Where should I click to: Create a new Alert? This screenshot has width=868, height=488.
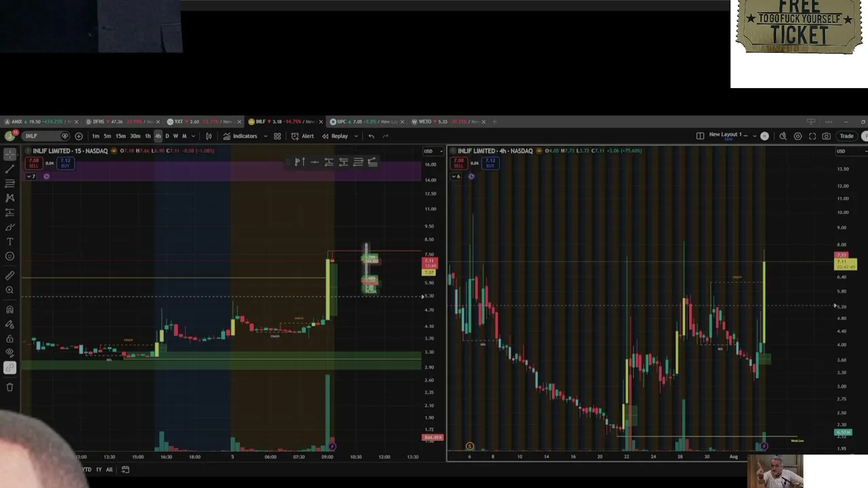(x=302, y=136)
